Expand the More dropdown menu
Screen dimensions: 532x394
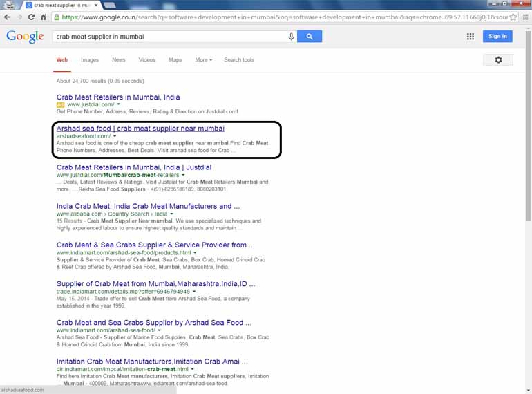coord(203,59)
